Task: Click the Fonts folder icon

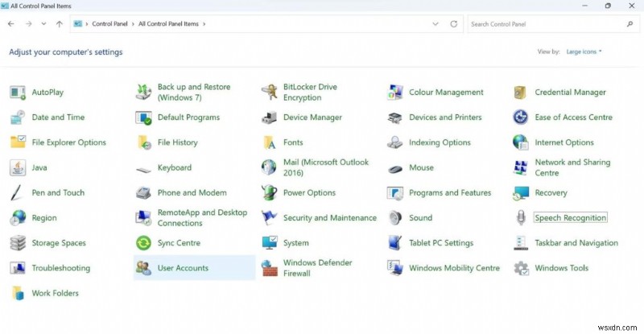Action: (x=270, y=142)
